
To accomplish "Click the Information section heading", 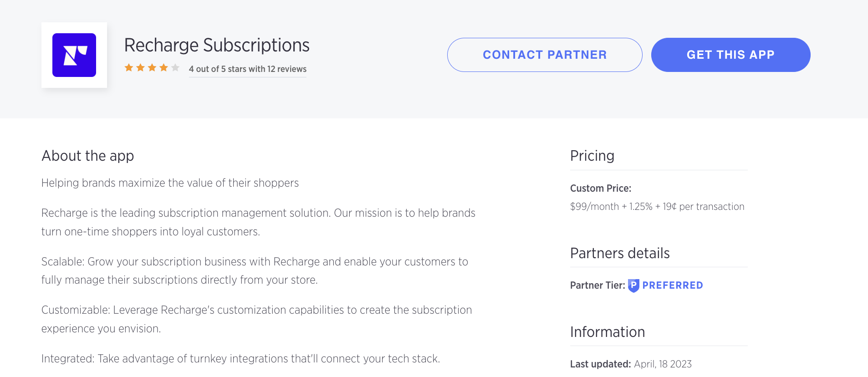I will [x=608, y=332].
